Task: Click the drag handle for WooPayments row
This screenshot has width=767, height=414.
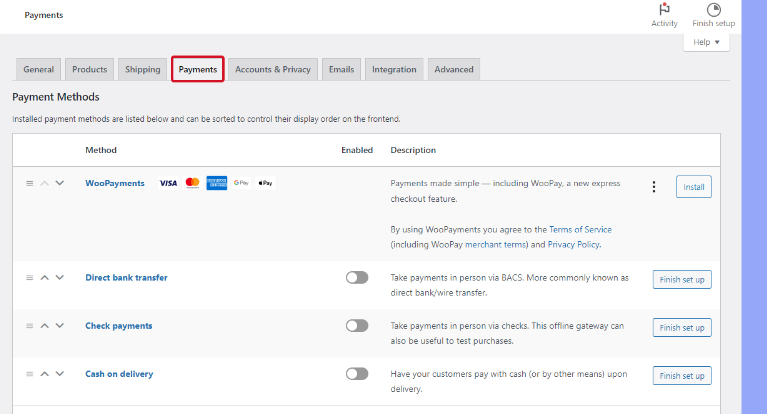Action: tap(30, 183)
